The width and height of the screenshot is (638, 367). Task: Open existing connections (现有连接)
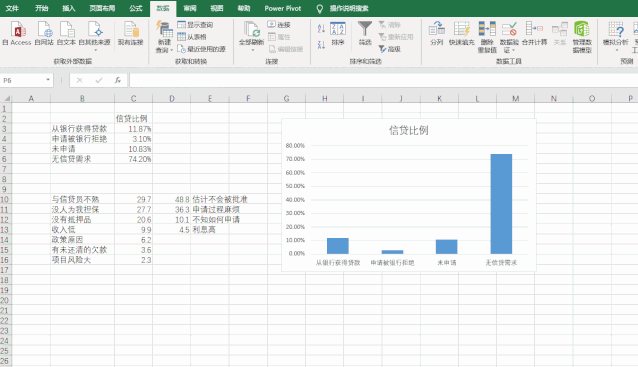131,33
